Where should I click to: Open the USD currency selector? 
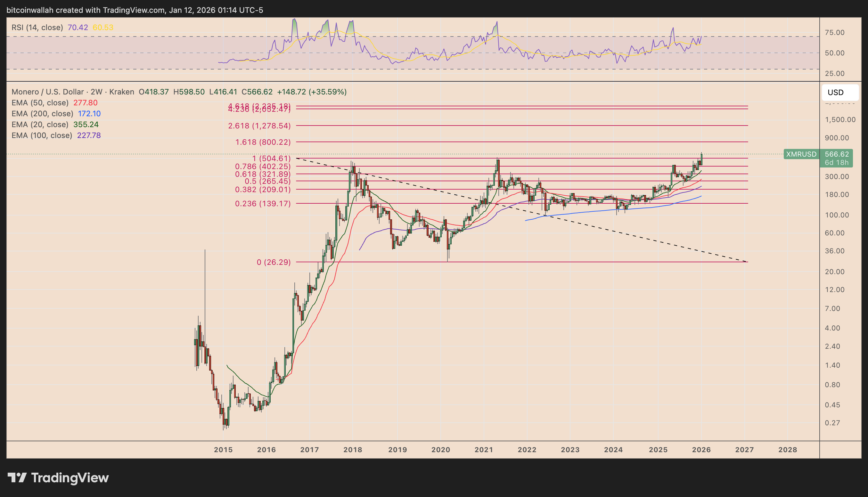[x=840, y=93]
